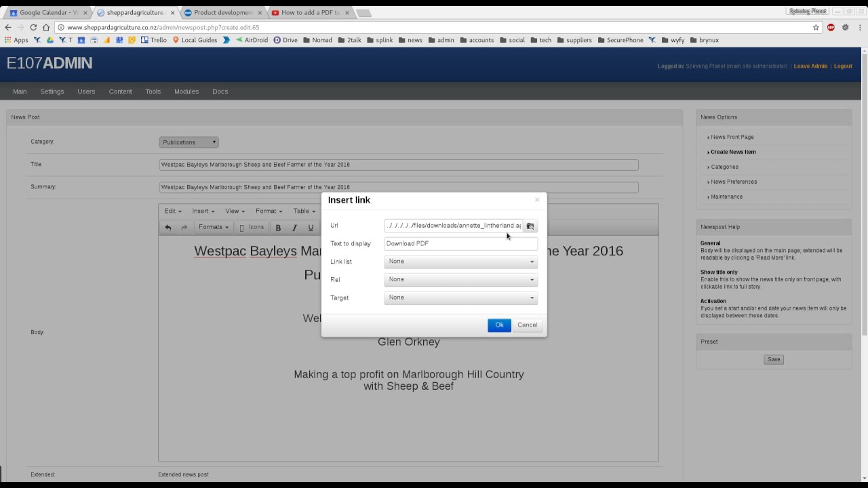Open the 2talk bookmarks folder
This screenshot has width=868, height=488.
pyautogui.click(x=349, y=40)
